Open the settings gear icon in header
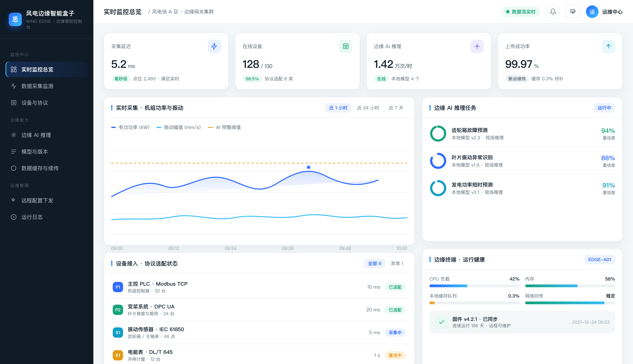Screen dimensions: 633x364 [572, 12]
